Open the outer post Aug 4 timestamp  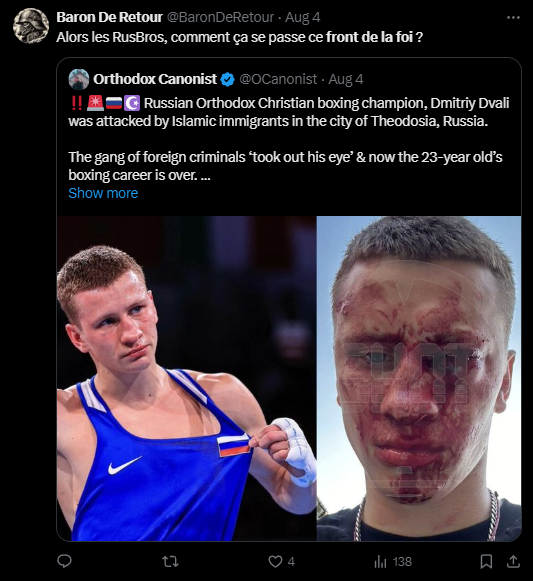point(302,17)
